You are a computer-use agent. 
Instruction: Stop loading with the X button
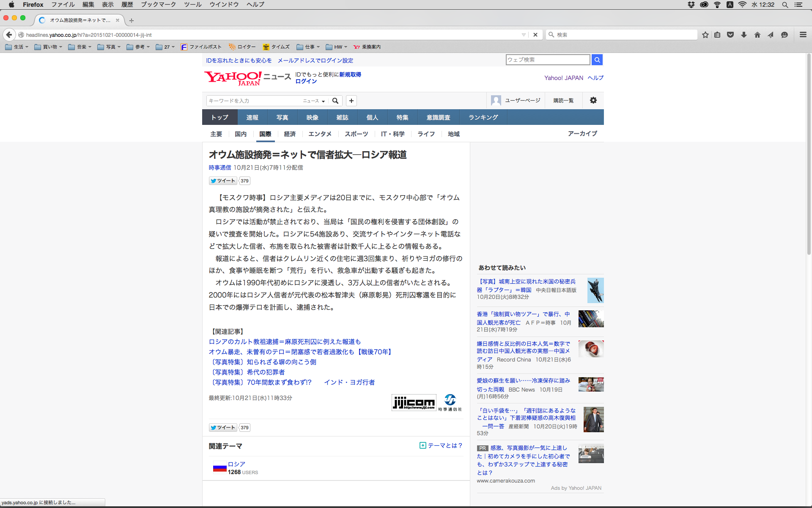pyautogui.click(x=535, y=35)
